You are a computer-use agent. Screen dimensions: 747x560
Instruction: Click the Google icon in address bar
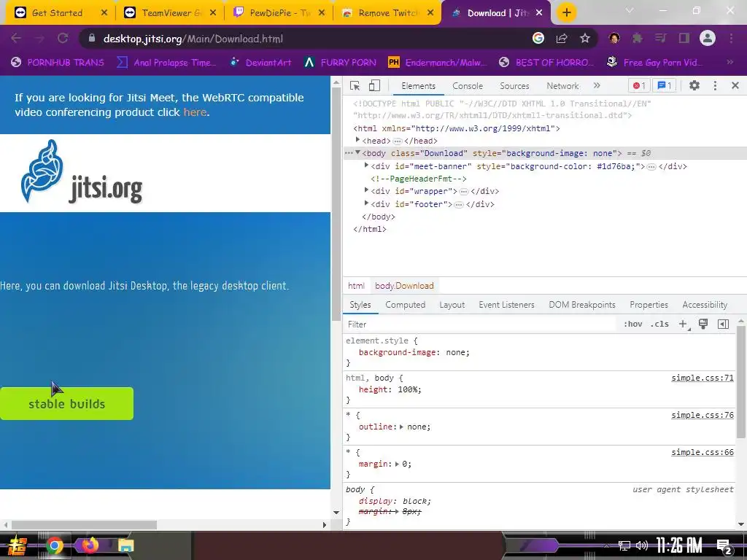tap(538, 38)
